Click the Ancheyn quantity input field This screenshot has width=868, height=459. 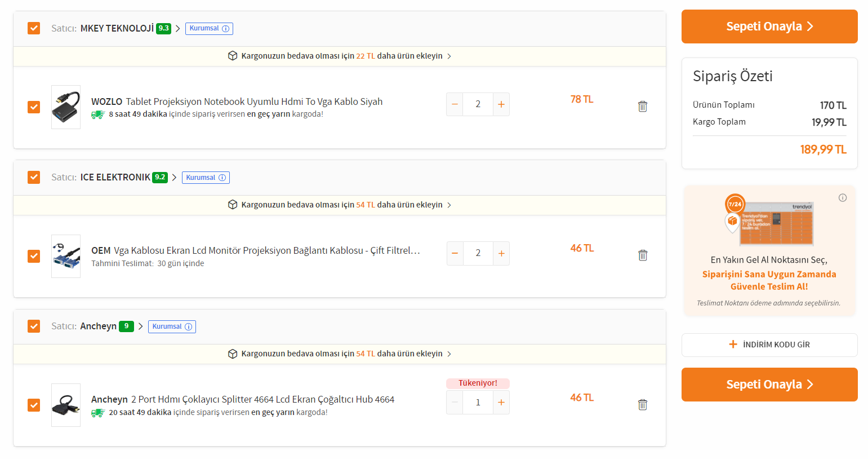point(478,403)
